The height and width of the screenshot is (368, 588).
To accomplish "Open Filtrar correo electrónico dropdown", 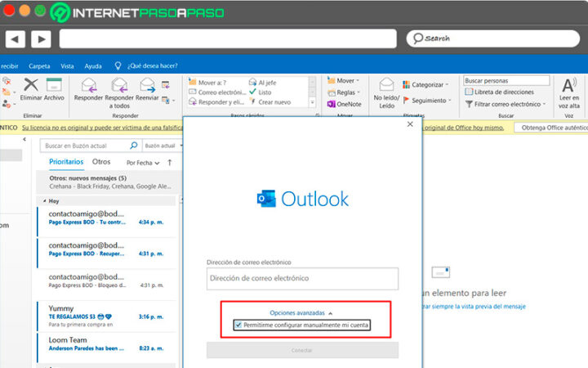I will pyautogui.click(x=506, y=104).
